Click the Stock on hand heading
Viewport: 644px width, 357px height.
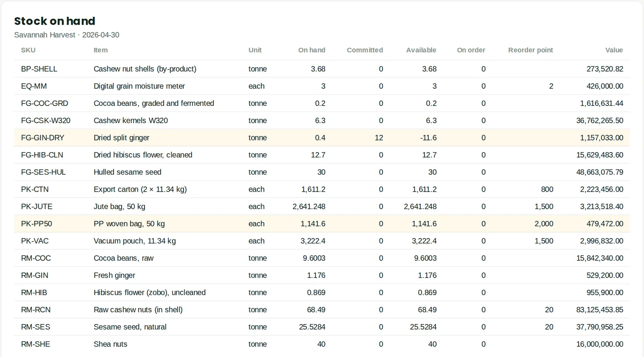coord(55,21)
